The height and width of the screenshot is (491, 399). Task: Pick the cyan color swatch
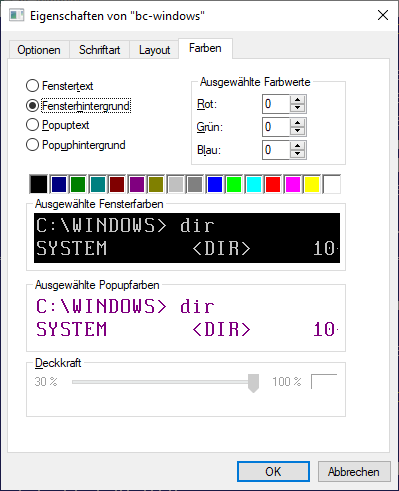tap(254, 184)
